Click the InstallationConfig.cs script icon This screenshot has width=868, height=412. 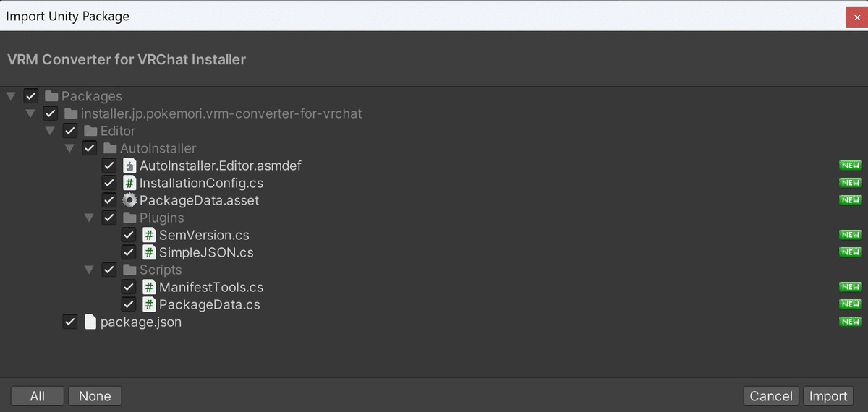pyautogui.click(x=129, y=183)
